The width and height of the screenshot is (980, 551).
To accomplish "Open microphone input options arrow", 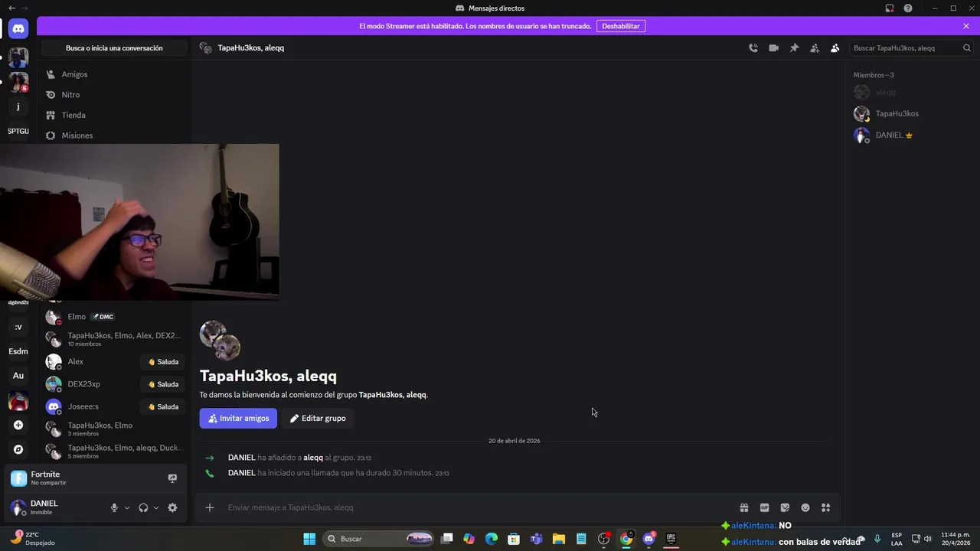I will coord(127,507).
